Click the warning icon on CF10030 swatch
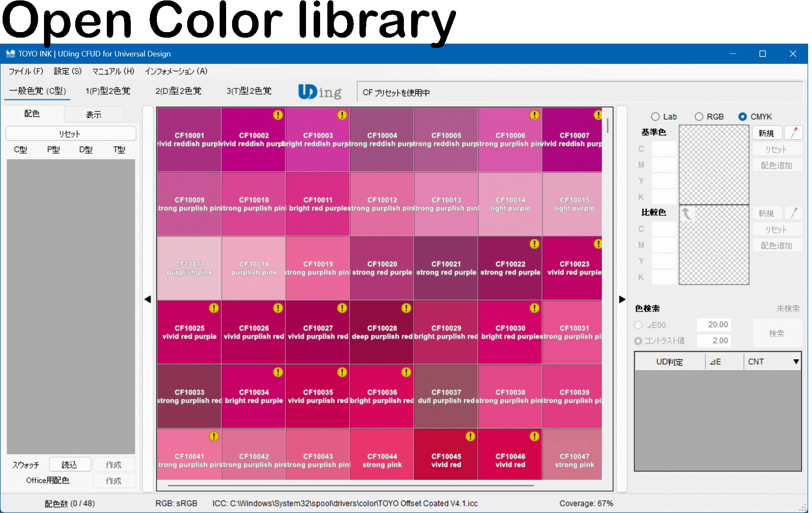The image size is (812, 513). [x=534, y=308]
